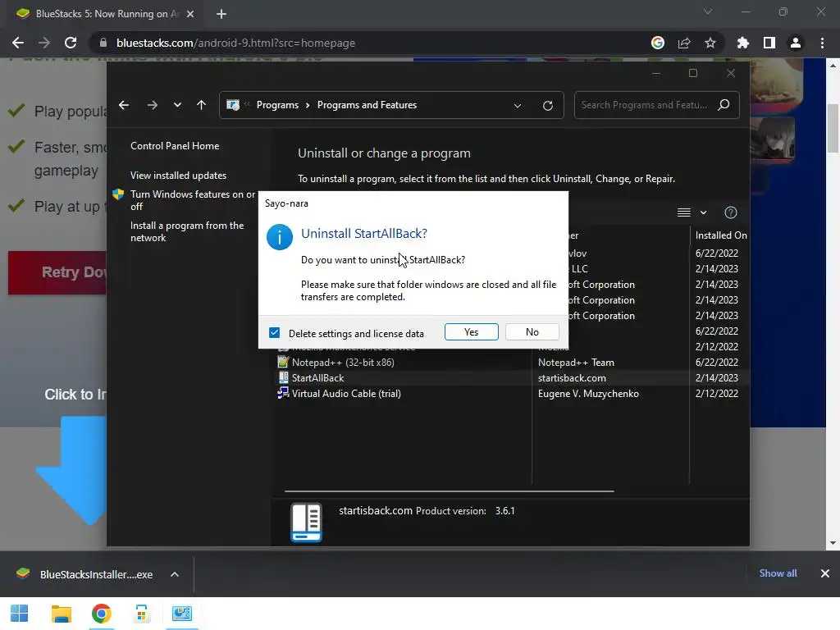The width and height of the screenshot is (840, 630).
Task: Maximize the Control Panel window
Action: [x=692, y=73]
